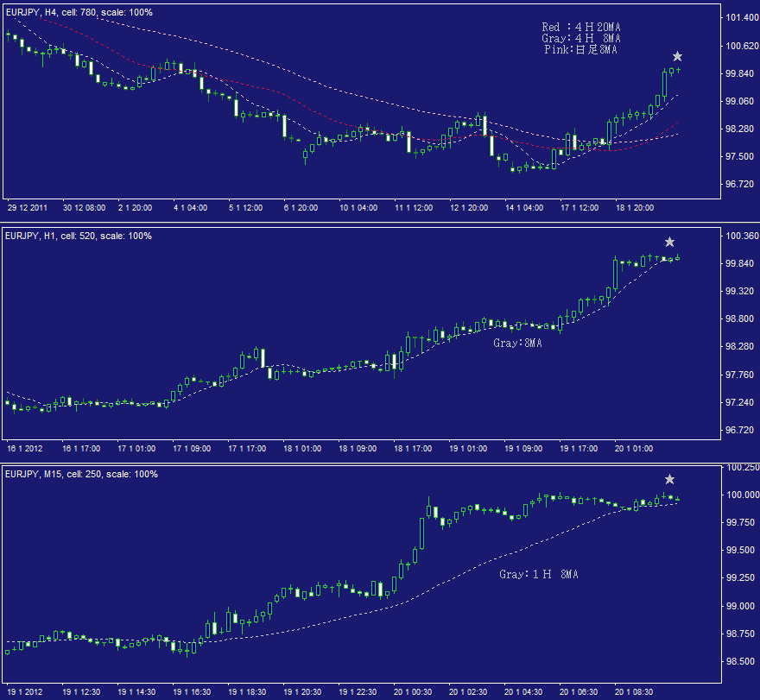The width and height of the screenshot is (760, 700).
Task: Click the 'Red : 4H 20MA' legend text
Action: (580, 27)
